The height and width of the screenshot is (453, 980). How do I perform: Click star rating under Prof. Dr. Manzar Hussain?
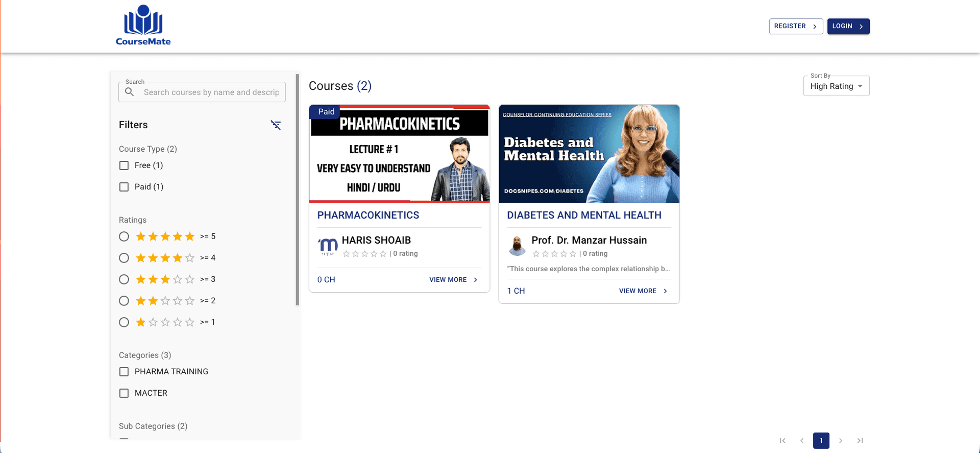pyautogui.click(x=554, y=254)
